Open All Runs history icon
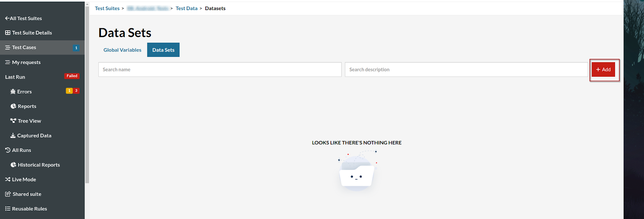 8,150
